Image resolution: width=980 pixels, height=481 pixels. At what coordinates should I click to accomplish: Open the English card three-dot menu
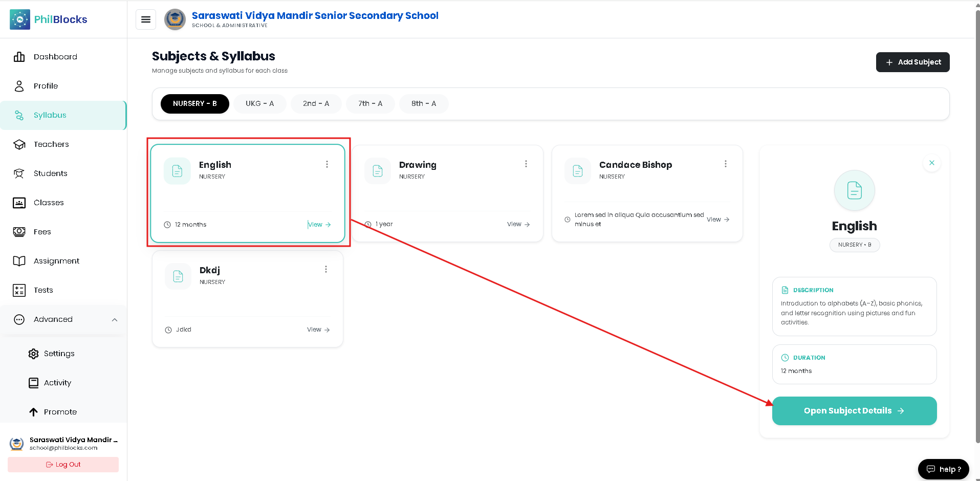(x=327, y=164)
